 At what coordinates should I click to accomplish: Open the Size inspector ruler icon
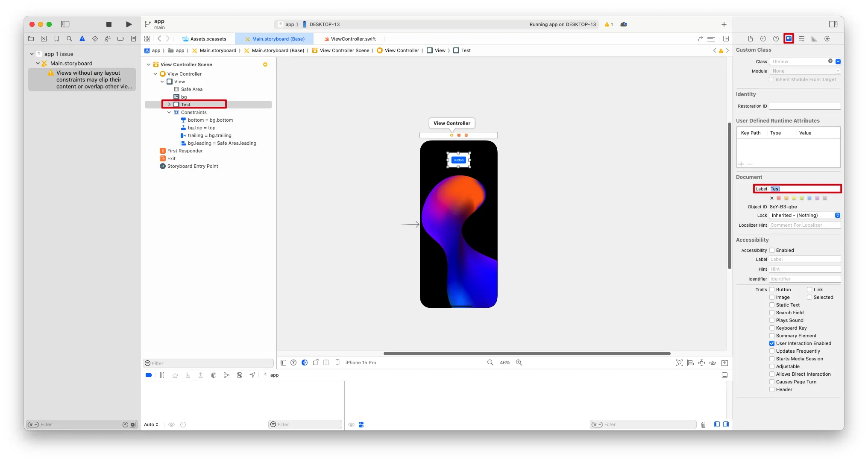[x=814, y=39]
